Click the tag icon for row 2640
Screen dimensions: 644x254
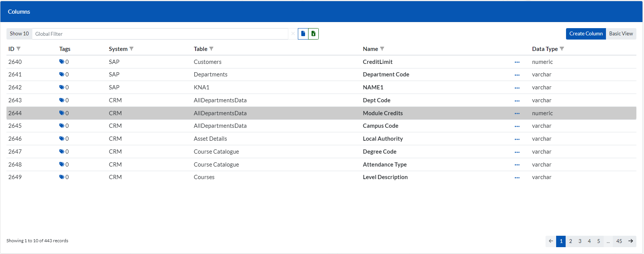62,62
